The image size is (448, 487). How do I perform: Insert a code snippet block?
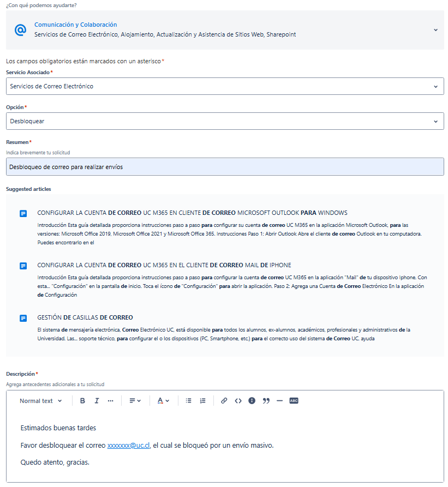point(238,401)
